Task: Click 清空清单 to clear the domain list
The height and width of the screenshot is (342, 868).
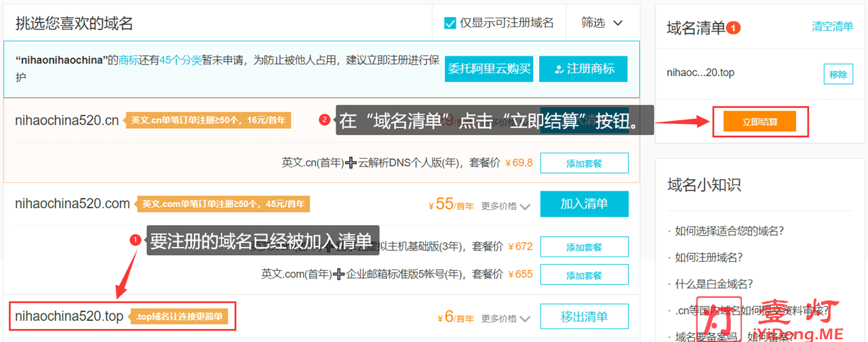Action: point(832,26)
